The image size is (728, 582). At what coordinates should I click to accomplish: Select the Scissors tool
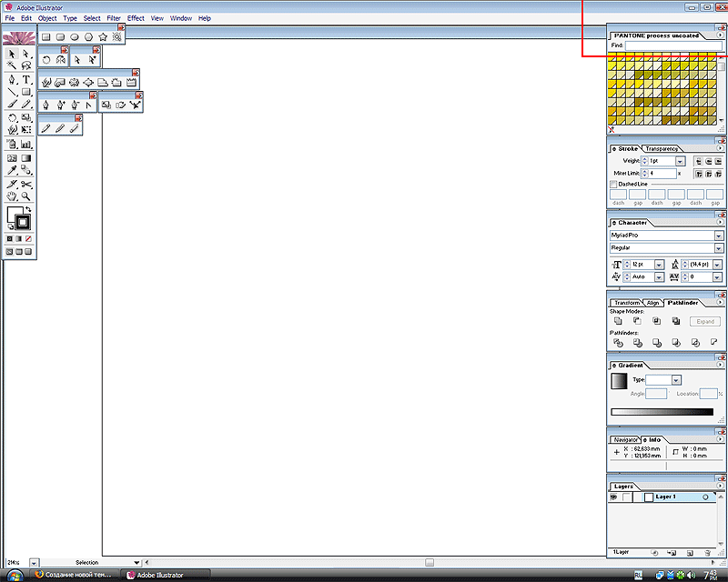coord(26,185)
